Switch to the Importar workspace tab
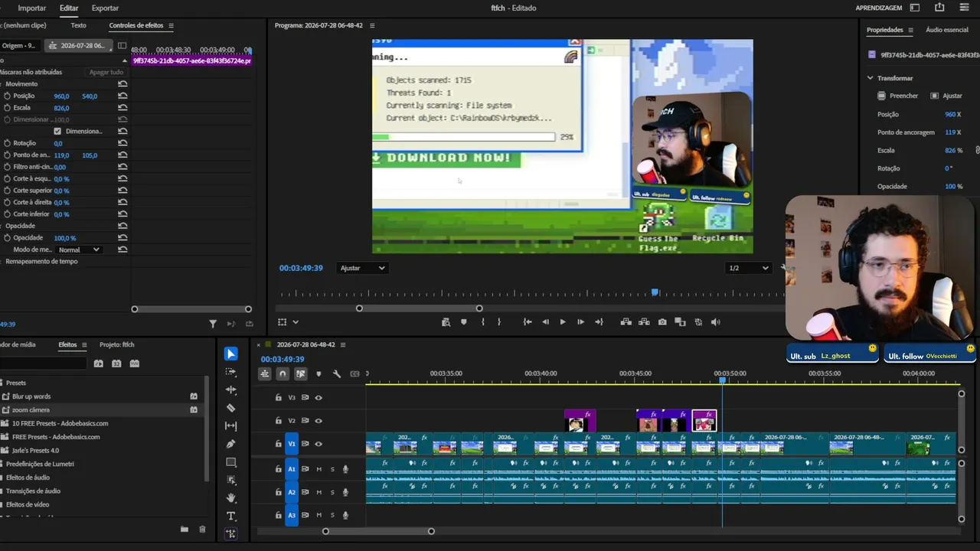 pyautogui.click(x=32, y=8)
